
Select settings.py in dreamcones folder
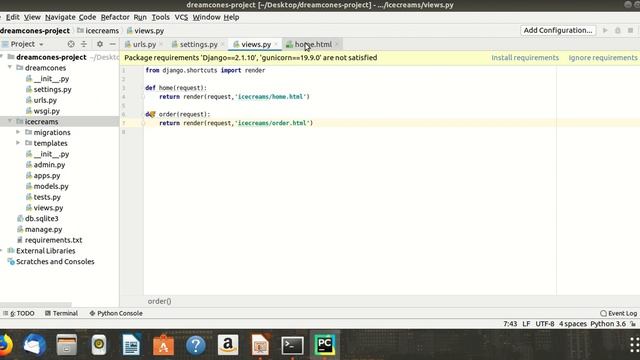pyautogui.click(x=52, y=89)
